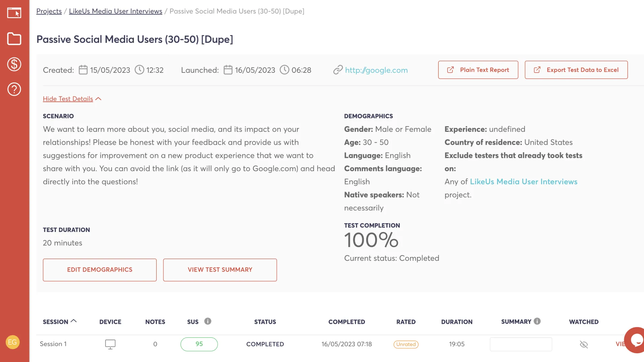Screen dimensions: 644x362
Task: Open the tests screen icon in sidebar
Action: 14,13
